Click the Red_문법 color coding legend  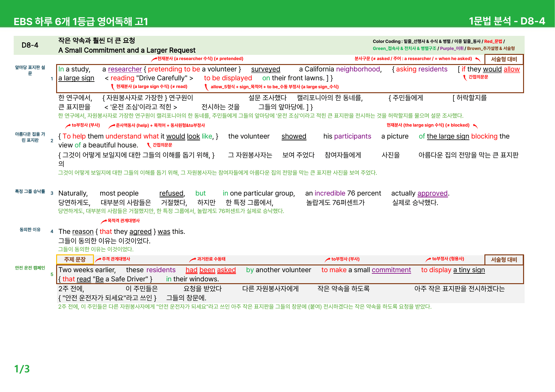(493, 41)
